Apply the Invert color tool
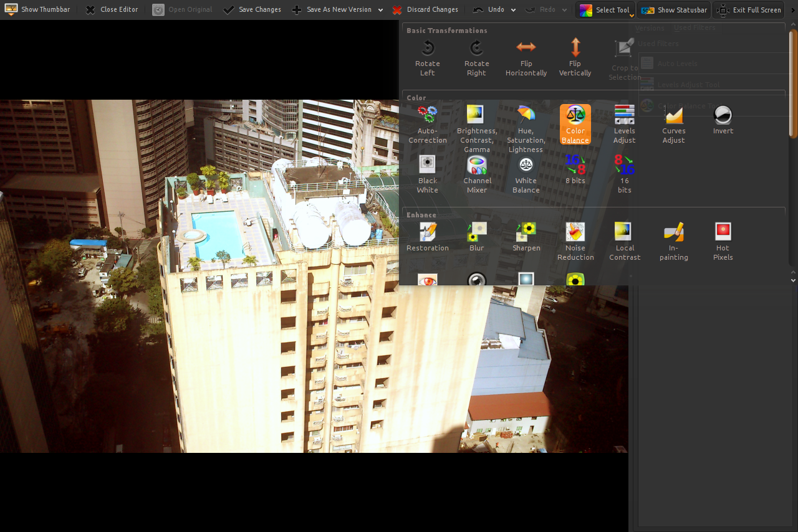The image size is (798, 532). 723,120
